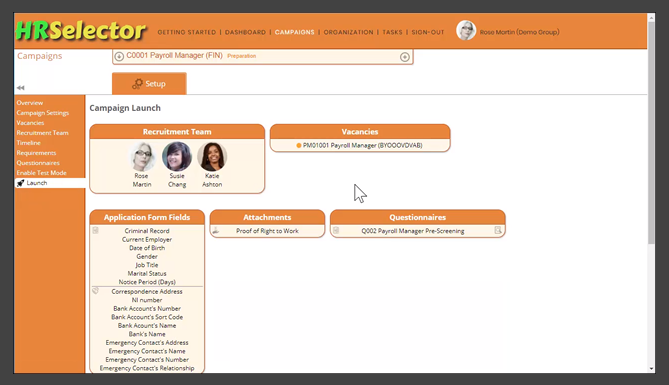This screenshot has width=669, height=385.
Task: Open the Organization menu
Action: pos(348,32)
